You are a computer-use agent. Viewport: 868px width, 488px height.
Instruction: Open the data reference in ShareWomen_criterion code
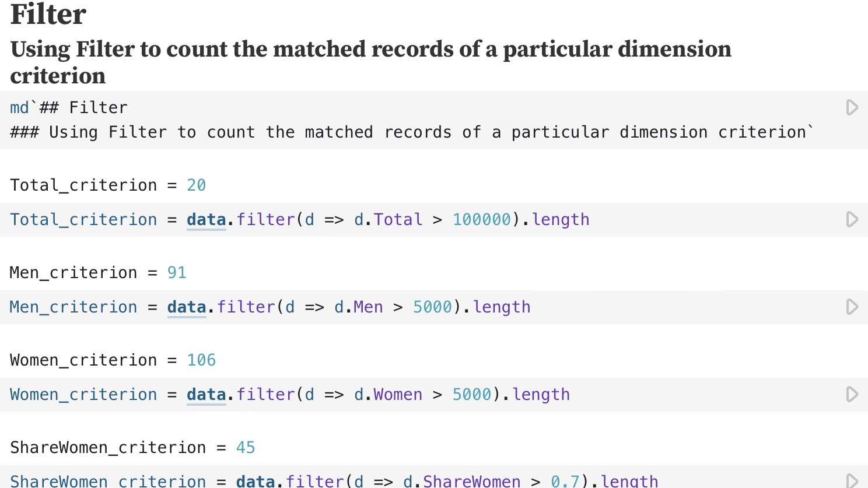256,481
